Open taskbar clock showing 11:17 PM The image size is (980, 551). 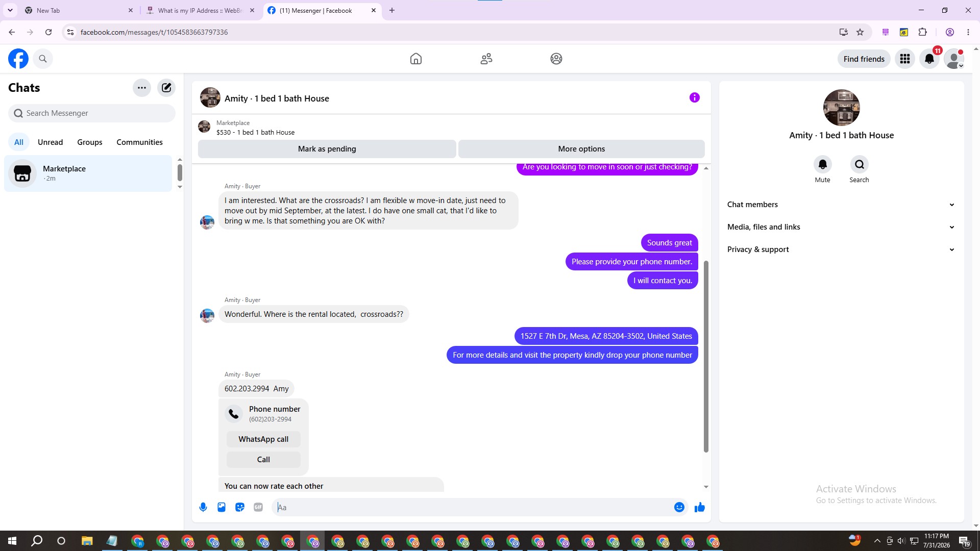pyautogui.click(x=937, y=541)
